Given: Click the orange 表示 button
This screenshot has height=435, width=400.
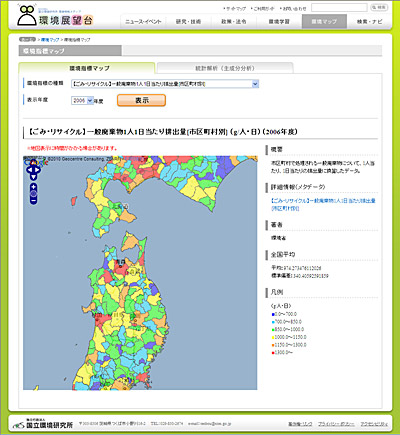Looking at the screenshot, I should [x=141, y=100].
